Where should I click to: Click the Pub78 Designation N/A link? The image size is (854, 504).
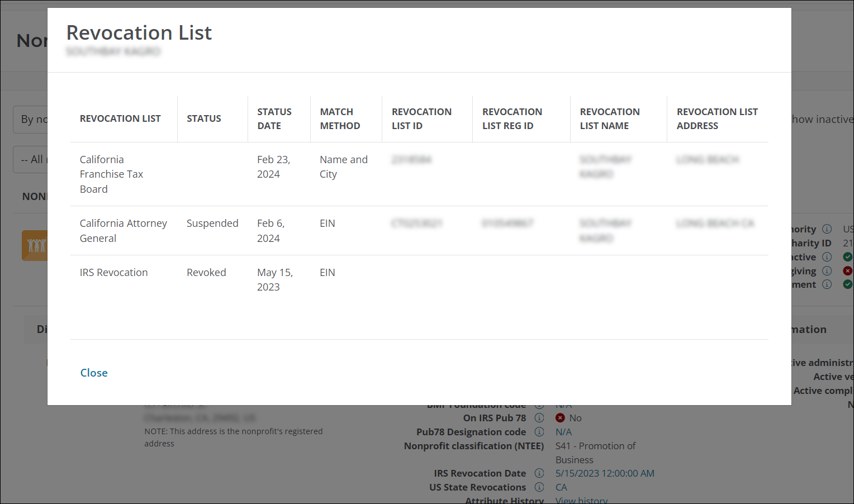pyautogui.click(x=563, y=432)
